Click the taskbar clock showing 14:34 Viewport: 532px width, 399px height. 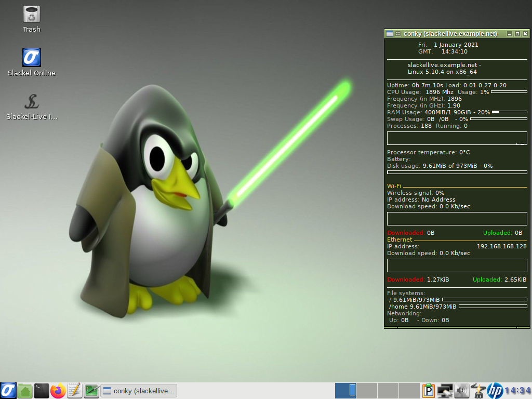coord(518,391)
